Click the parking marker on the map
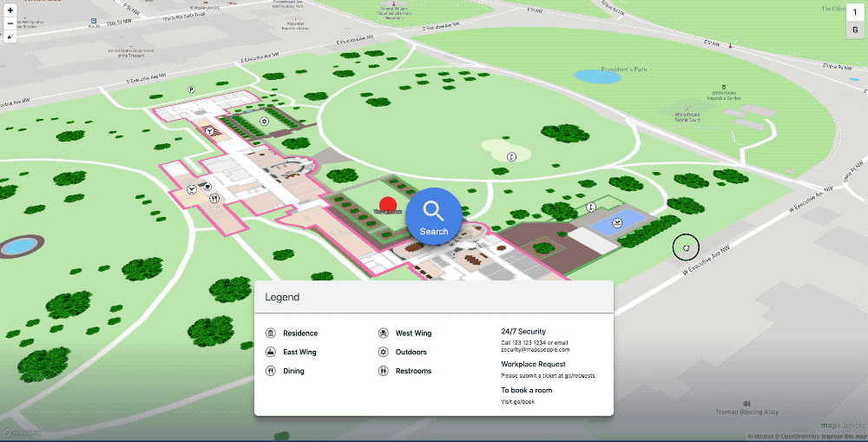This screenshot has height=442, width=868. coord(191,89)
